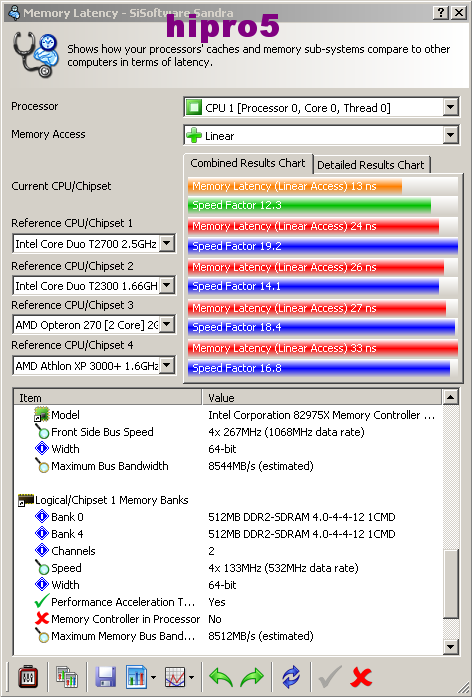
Task: Click the Front Side Bus Speed icon
Action: coord(42,431)
